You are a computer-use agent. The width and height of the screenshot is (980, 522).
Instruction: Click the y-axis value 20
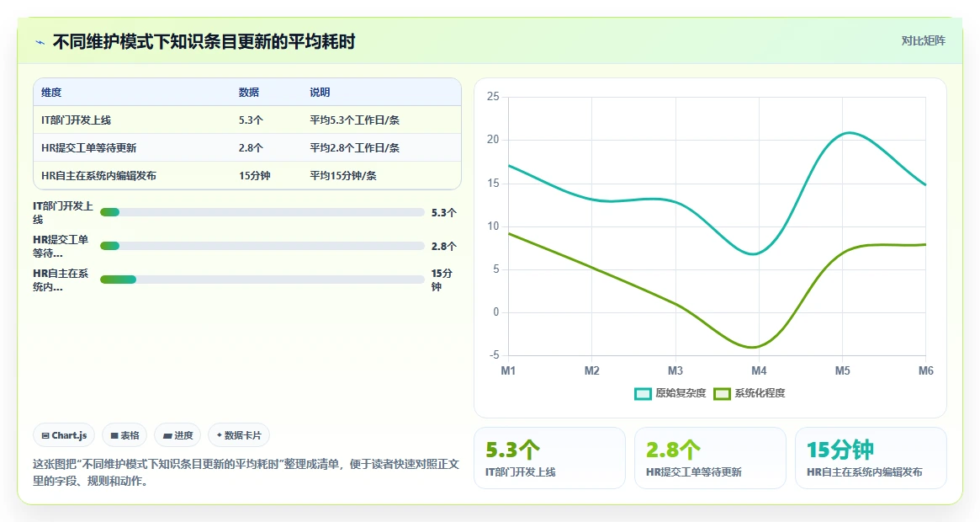click(x=493, y=140)
